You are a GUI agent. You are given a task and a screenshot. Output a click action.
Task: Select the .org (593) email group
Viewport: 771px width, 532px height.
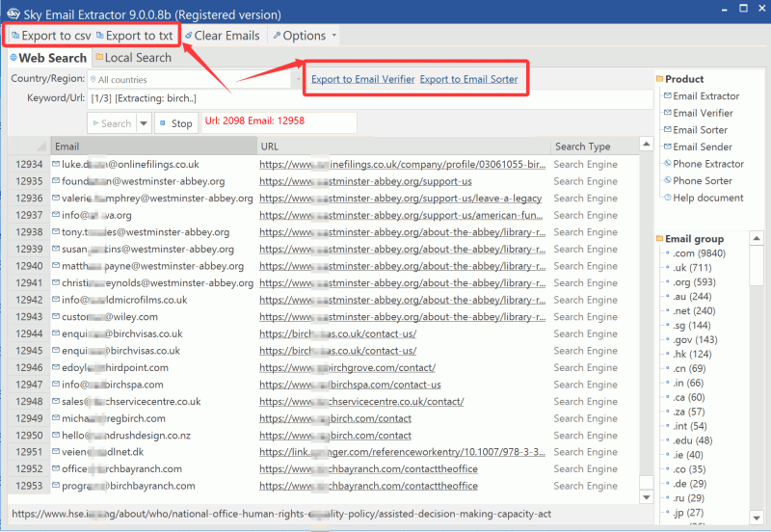pos(694,282)
